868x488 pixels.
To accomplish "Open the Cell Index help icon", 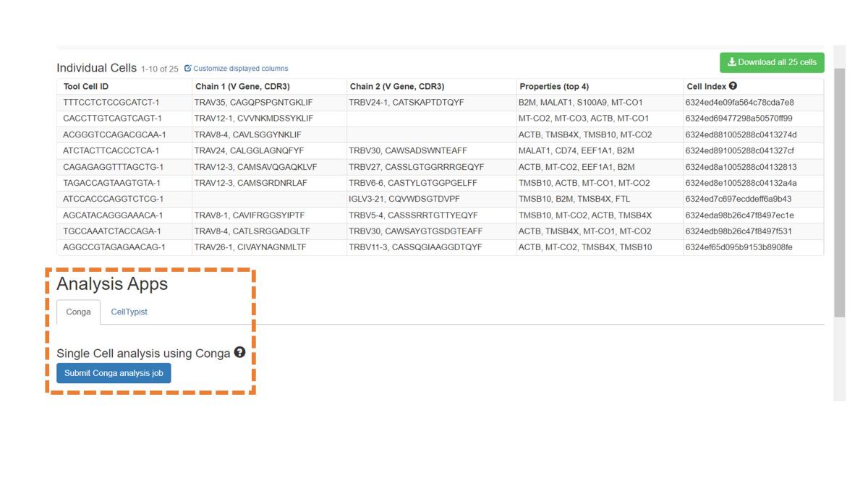I will [x=733, y=86].
